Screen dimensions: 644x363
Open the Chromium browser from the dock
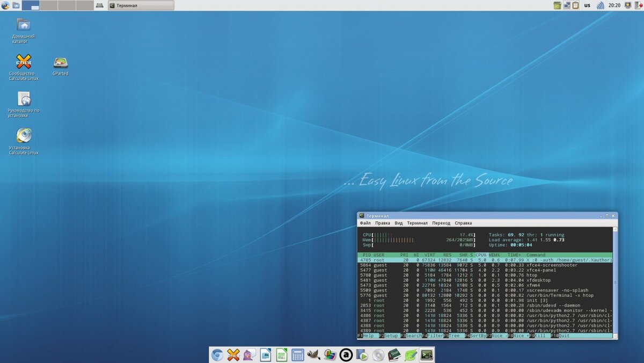point(218,355)
